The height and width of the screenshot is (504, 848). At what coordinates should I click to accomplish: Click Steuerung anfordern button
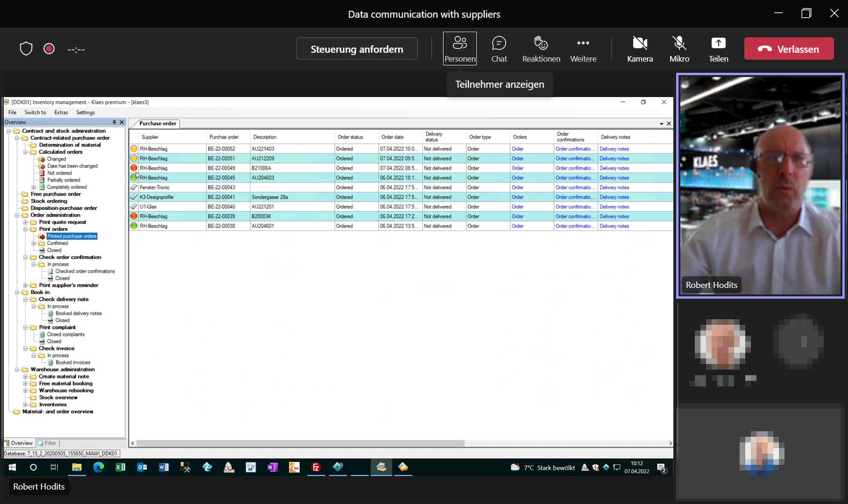(x=357, y=49)
